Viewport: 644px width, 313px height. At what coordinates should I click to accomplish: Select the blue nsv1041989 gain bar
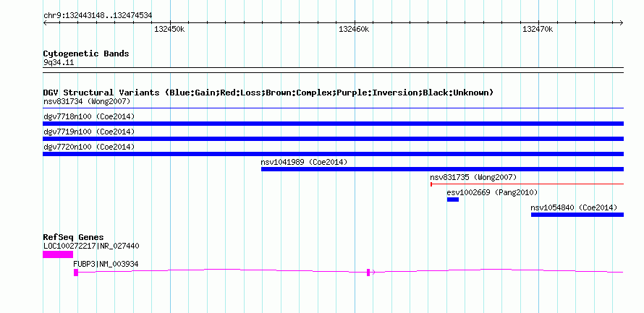(x=442, y=169)
